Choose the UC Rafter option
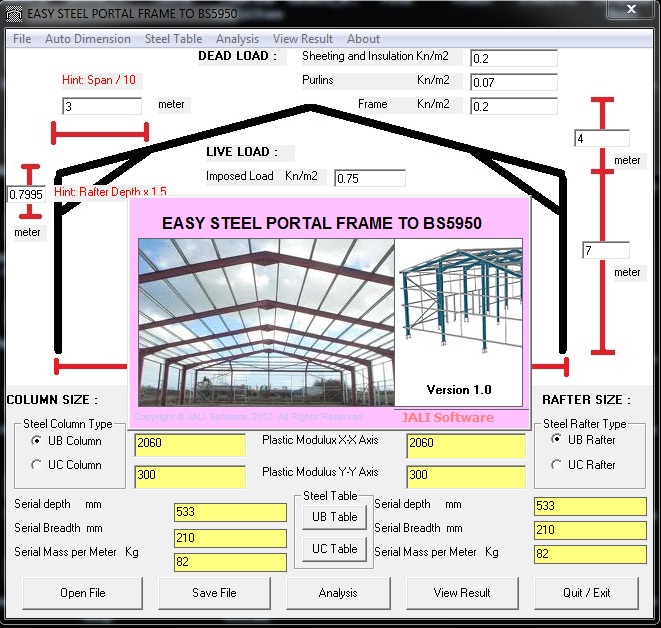Image resolution: width=661 pixels, height=628 pixels. [557, 465]
